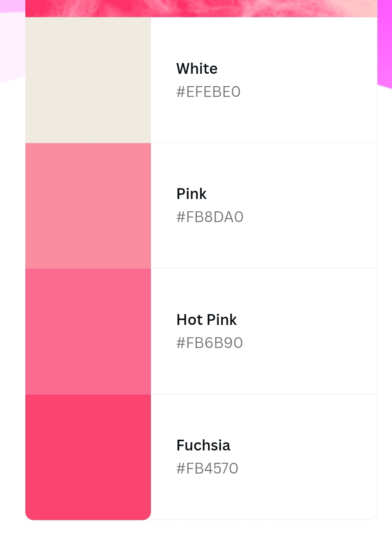The height and width of the screenshot is (544, 392).
Task: Copy hex code #FB6B90
Action: tap(209, 343)
